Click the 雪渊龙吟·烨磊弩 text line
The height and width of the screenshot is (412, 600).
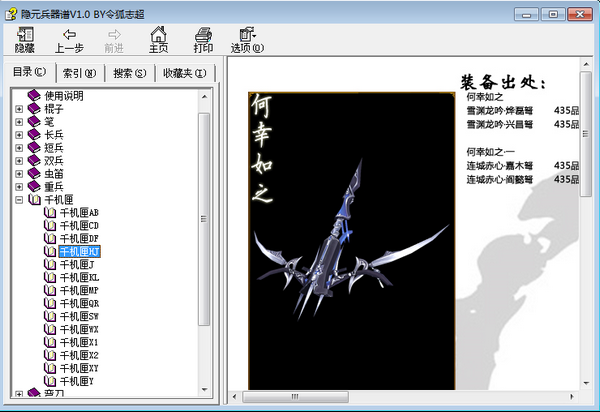click(500, 111)
